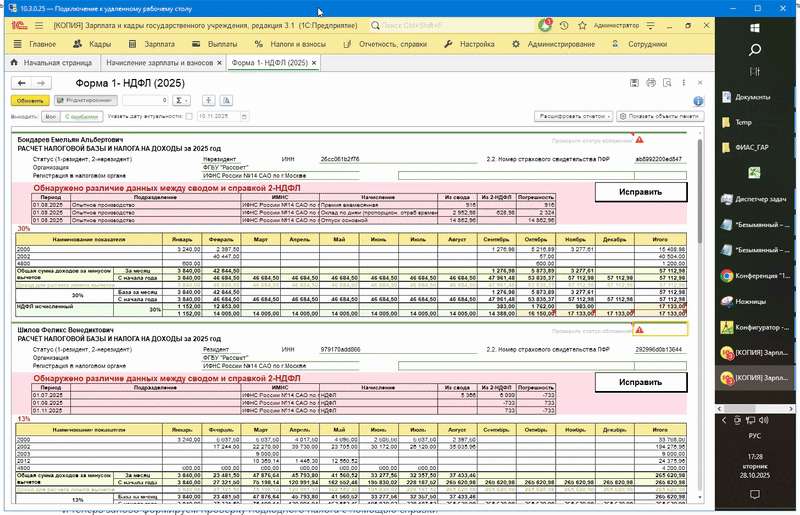This screenshot has width=800, height=515.
Task: Open Task View icon in remote taskbar
Action: (x=755, y=71)
